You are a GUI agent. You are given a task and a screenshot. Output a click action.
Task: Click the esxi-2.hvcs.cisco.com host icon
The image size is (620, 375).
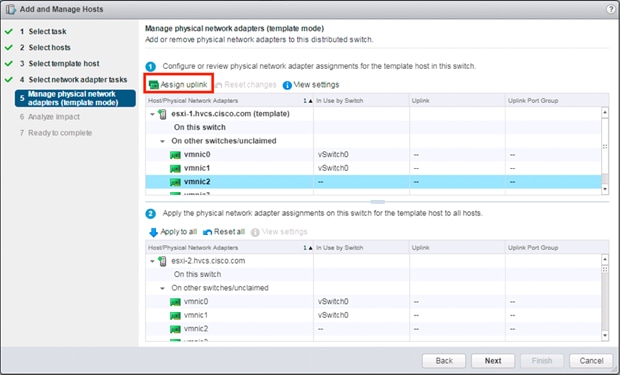(163, 261)
